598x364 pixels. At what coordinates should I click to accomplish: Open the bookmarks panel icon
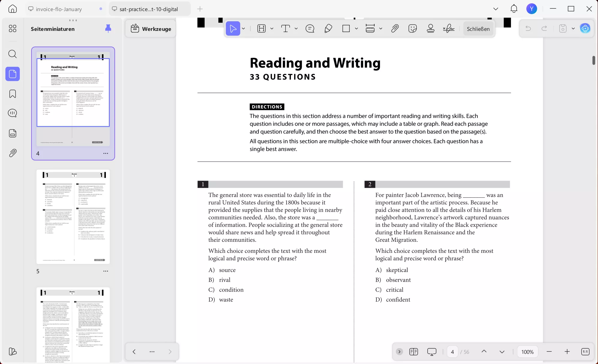coord(12,94)
